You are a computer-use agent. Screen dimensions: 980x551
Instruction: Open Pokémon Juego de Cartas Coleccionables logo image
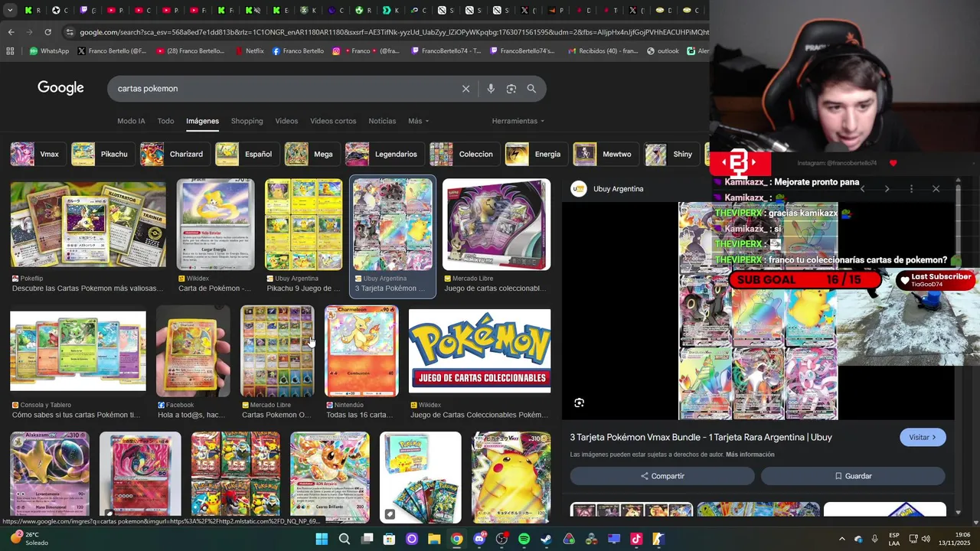(479, 351)
